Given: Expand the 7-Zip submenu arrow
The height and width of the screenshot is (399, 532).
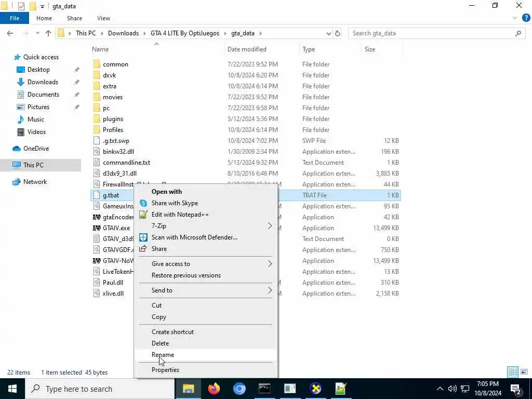Looking at the screenshot, I should point(270,225).
